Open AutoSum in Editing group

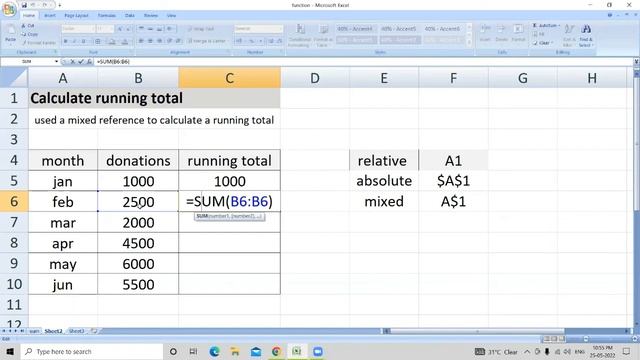coord(547,25)
